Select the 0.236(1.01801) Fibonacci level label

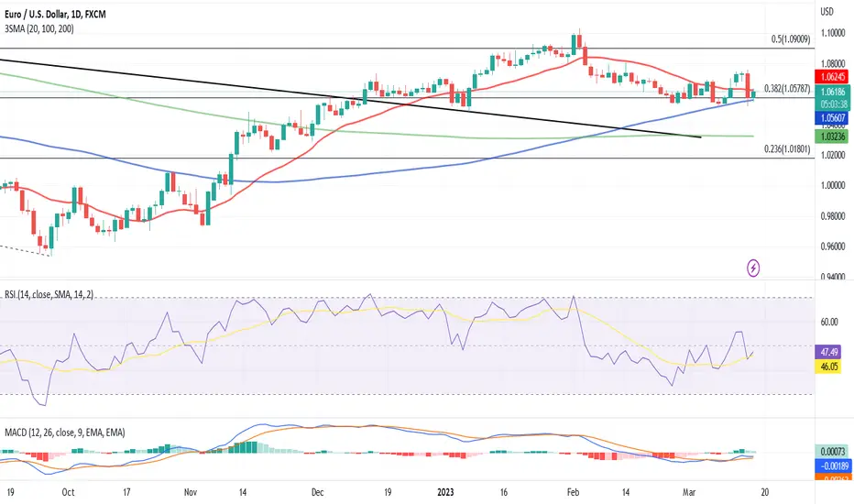pyautogui.click(x=787, y=148)
